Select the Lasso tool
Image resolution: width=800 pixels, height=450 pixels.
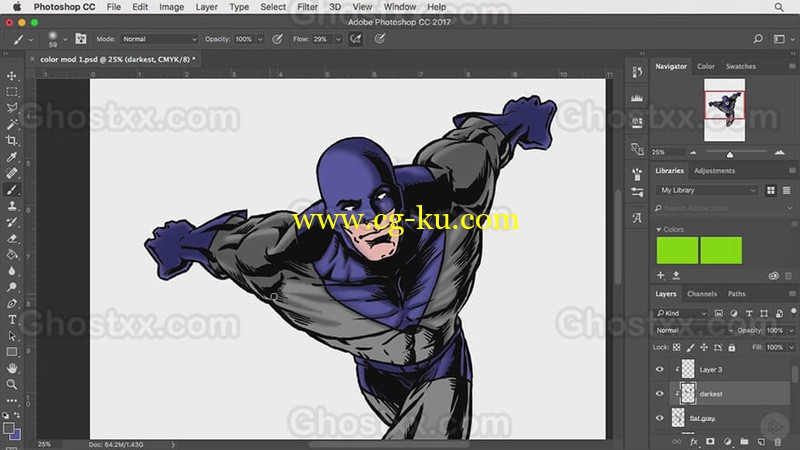(12, 108)
